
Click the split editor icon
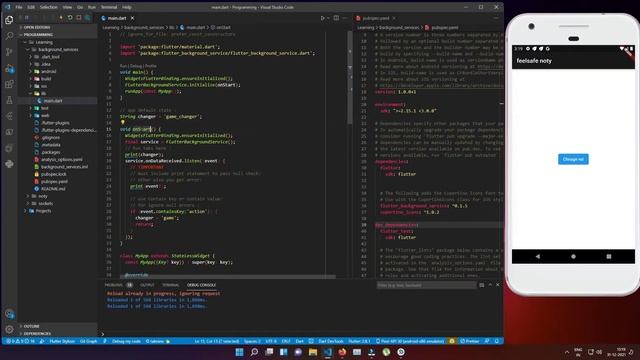pos(336,18)
